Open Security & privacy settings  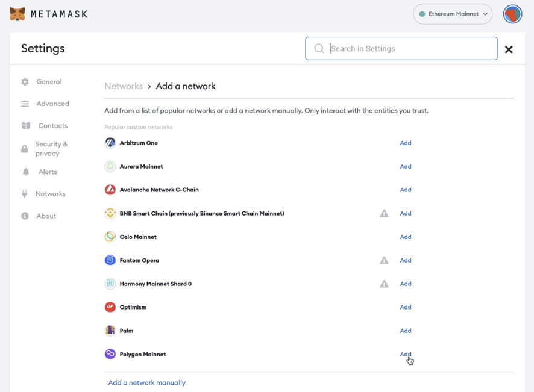(x=51, y=149)
